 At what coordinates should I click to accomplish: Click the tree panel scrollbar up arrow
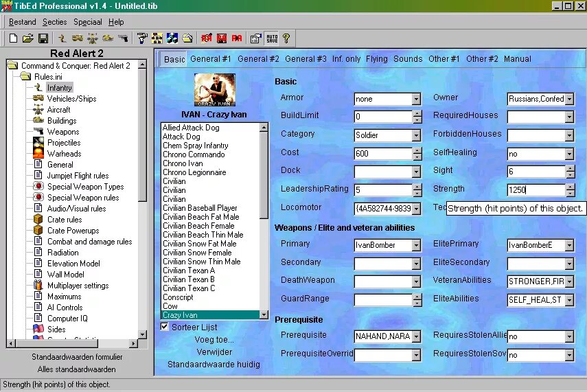tap(142, 65)
